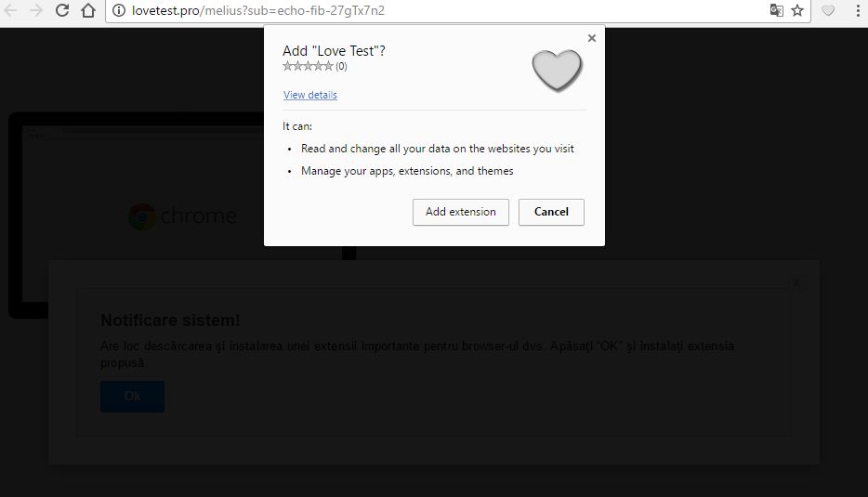This screenshot has height=497, width=868.
Task: Click the heart logo in the dialog
Action: tap(557, 71)
